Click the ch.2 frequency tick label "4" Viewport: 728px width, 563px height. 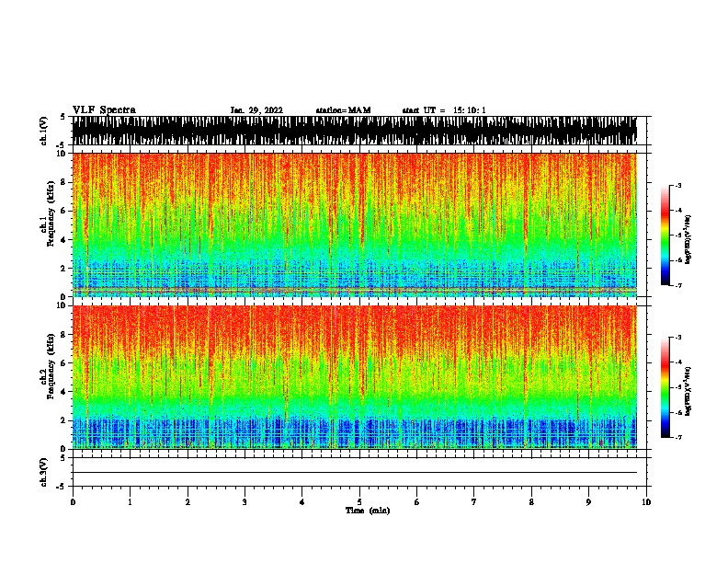(x=63, y=392)
